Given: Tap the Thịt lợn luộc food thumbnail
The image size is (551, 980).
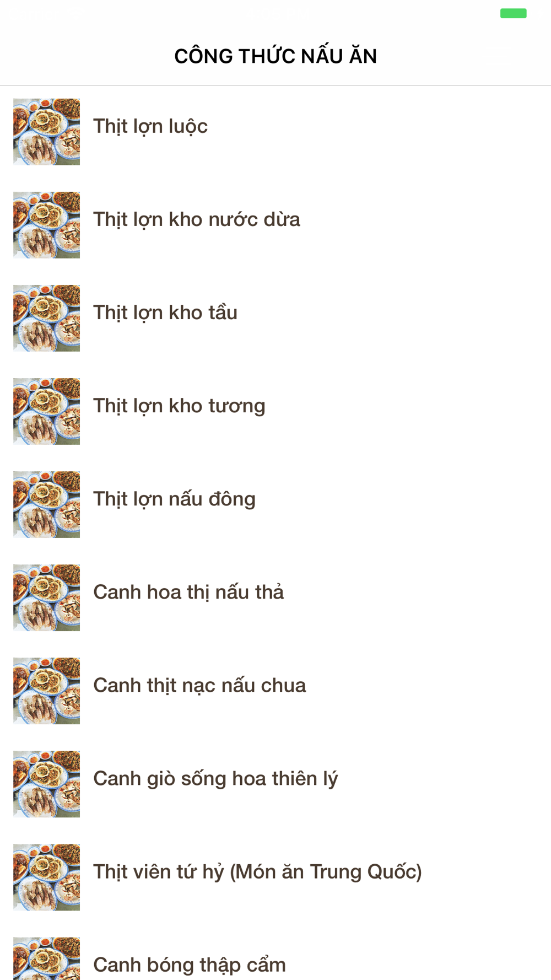Looking at the screenshot, I should [46, 132].
